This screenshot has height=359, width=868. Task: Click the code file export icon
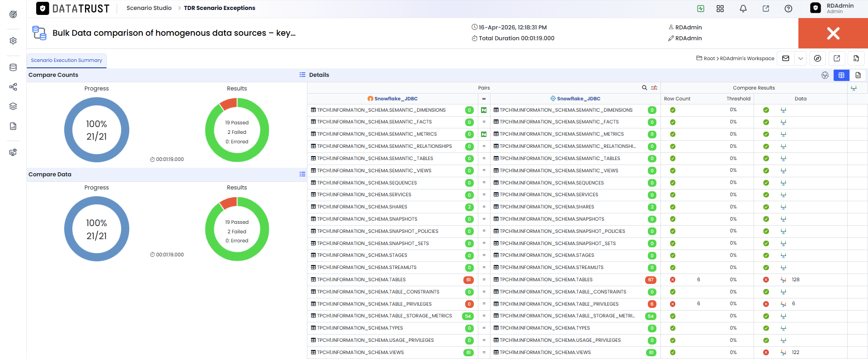coord(856,58)
